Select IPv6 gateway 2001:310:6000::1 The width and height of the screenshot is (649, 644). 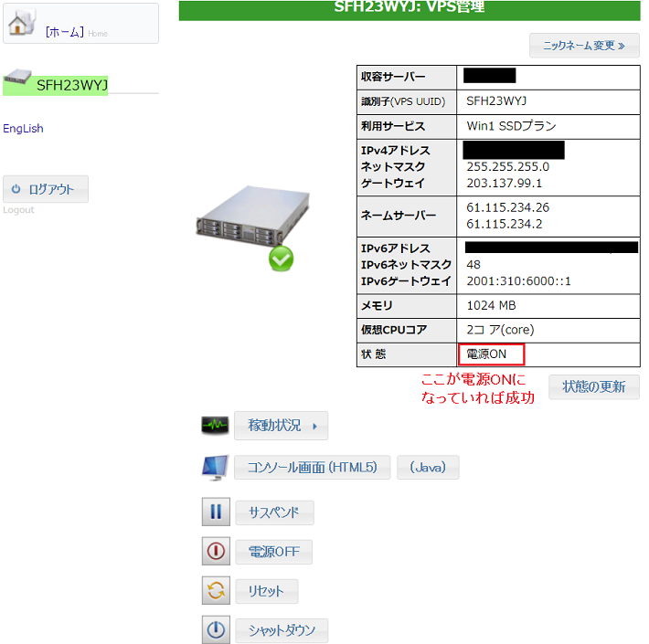click(x=518, y=281)
